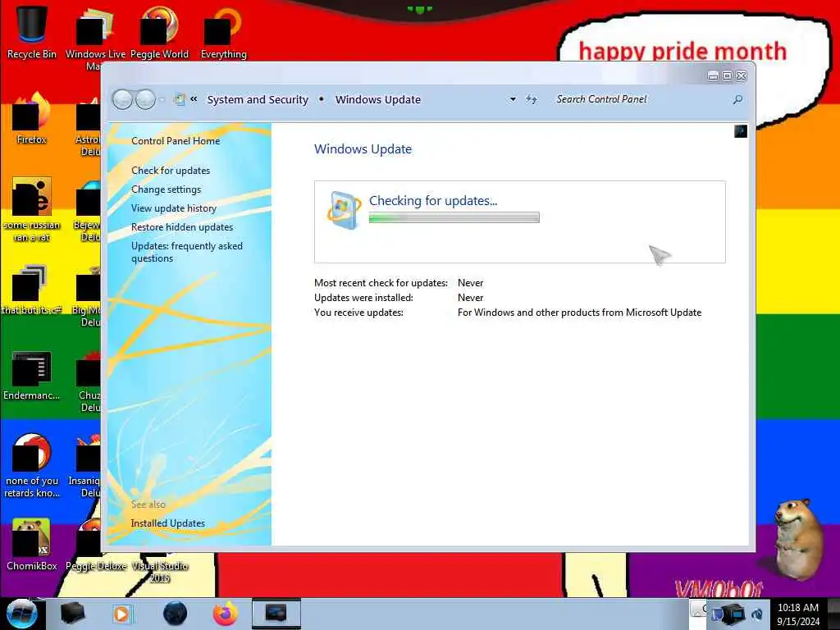Click the 'Checking for updates...' text
This screenshot has height=630, width=840.
pyautogui.click(x=433, y=200)
